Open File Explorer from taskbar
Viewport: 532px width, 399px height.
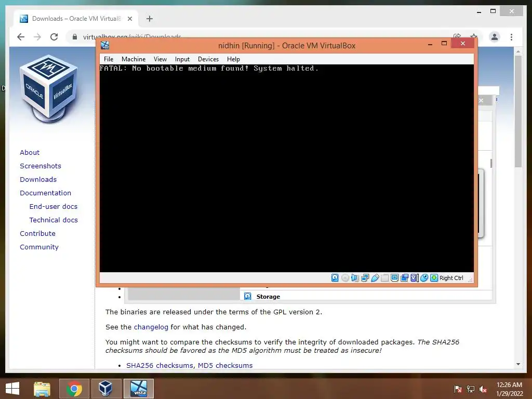(x=42, y=389)
